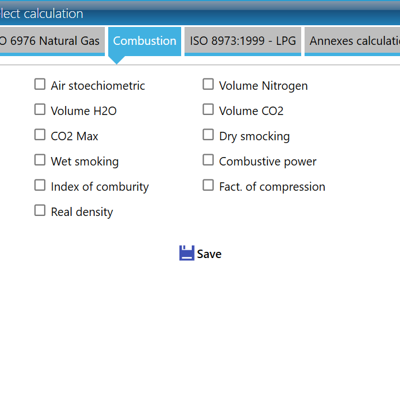This screenshot has width=400, height=400.
Task: Check the Volume H2O option
Action: tap(40, 109)
